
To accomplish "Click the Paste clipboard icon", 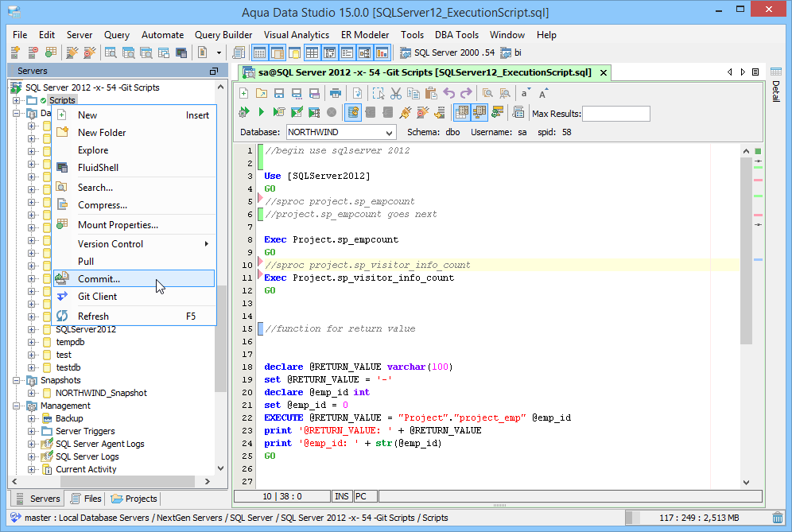I will [431, 93].
